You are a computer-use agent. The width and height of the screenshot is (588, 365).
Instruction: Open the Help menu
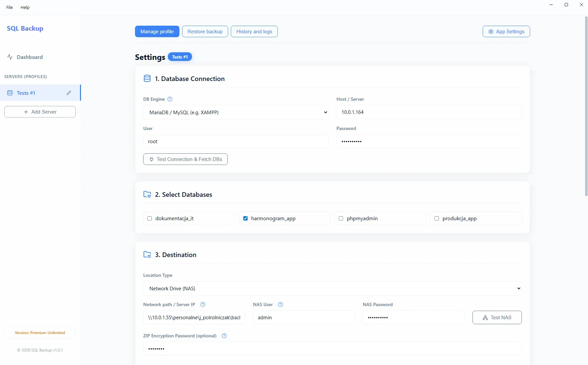(x=25, y=7)
